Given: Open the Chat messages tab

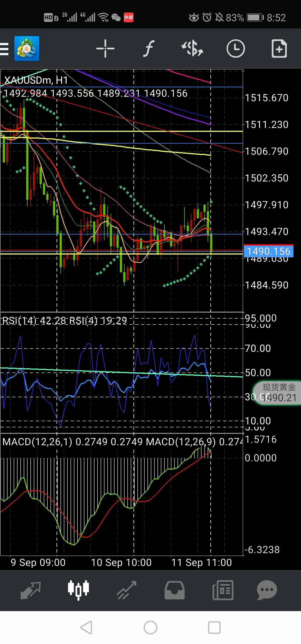Looking at the screenshot, I should 267,590.
